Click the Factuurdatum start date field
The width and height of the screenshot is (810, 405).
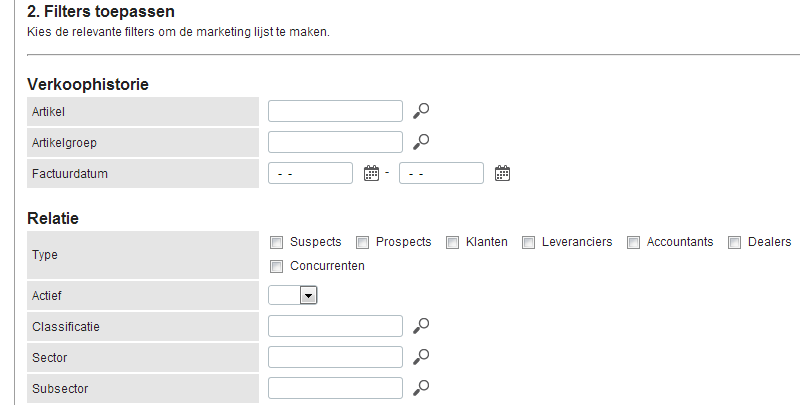click(x=311, y=173)
